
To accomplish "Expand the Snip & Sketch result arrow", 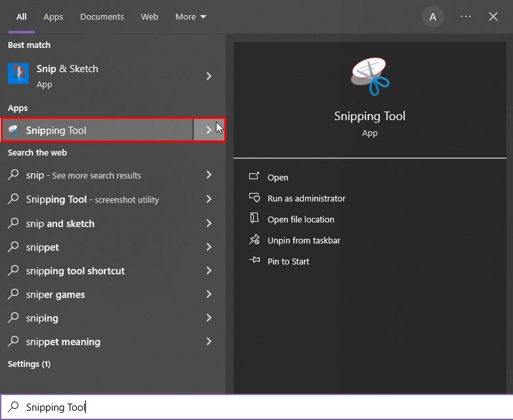I will (x=209, y=76).
